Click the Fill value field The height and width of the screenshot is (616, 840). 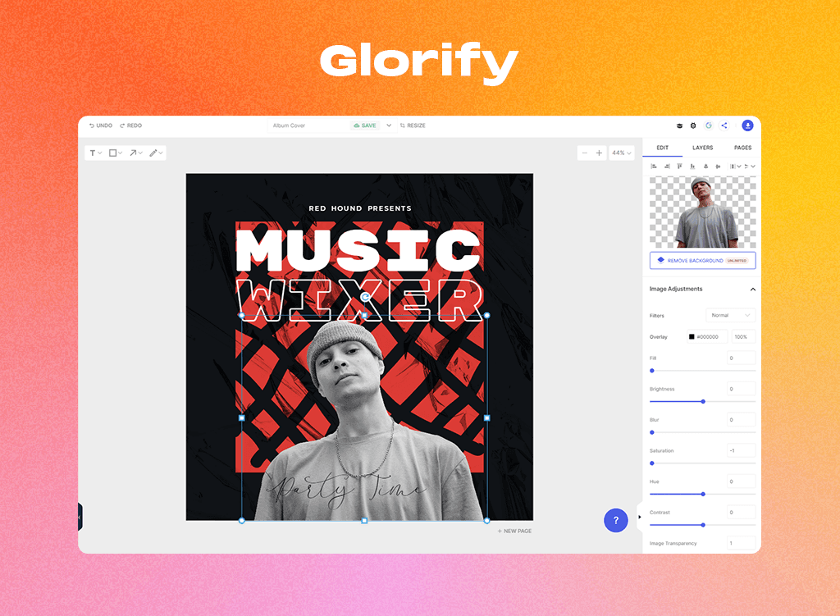(741, 358)
